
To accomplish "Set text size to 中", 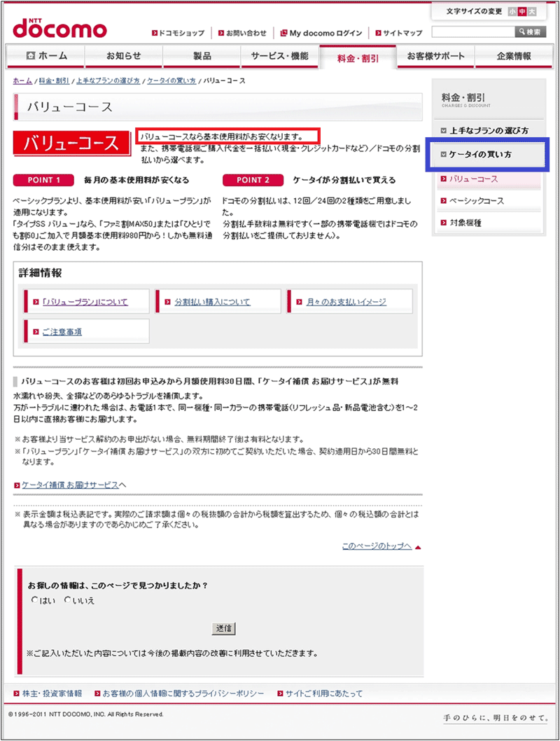I will tap(522, 11).
